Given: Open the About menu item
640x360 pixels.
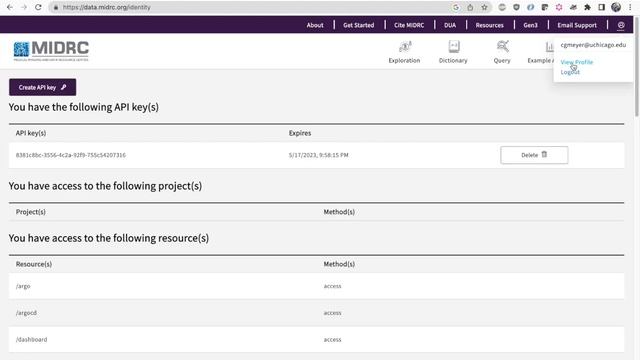Looking at the screenshot, I should pyautogui.click(x=315, y=25).
